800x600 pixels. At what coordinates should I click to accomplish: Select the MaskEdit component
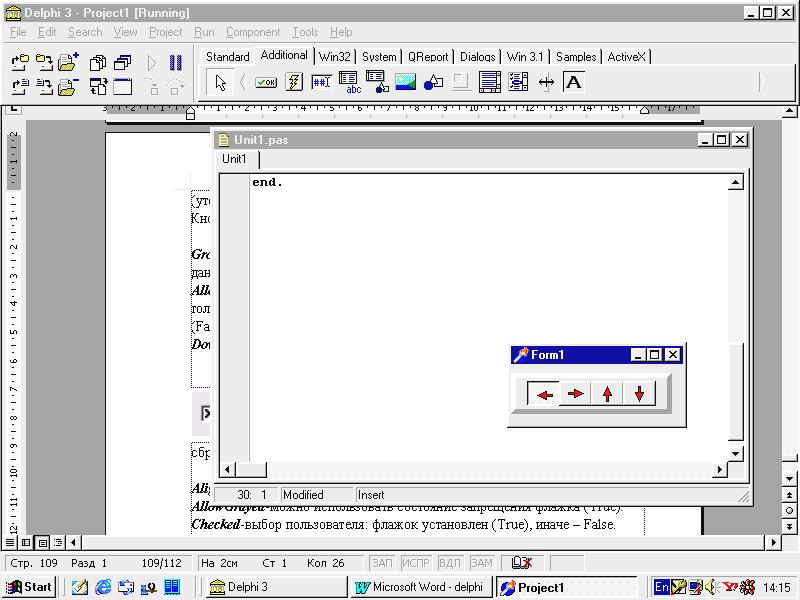(x=321, y=82)
